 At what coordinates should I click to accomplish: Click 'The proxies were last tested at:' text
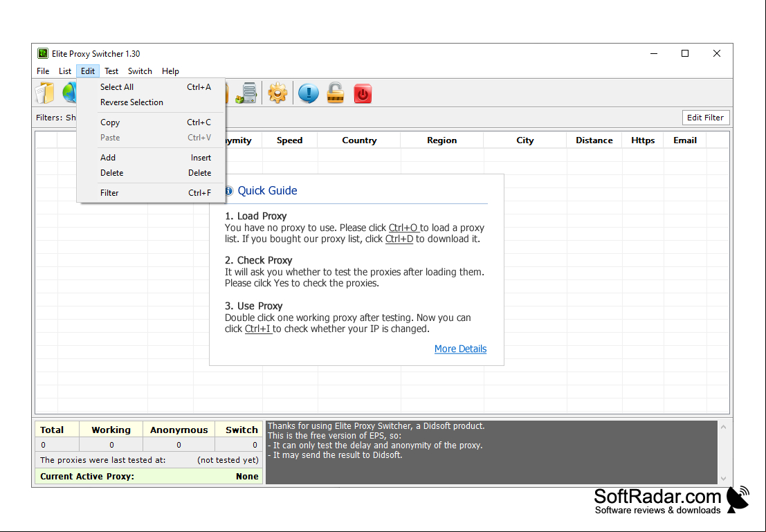point(102,459)
